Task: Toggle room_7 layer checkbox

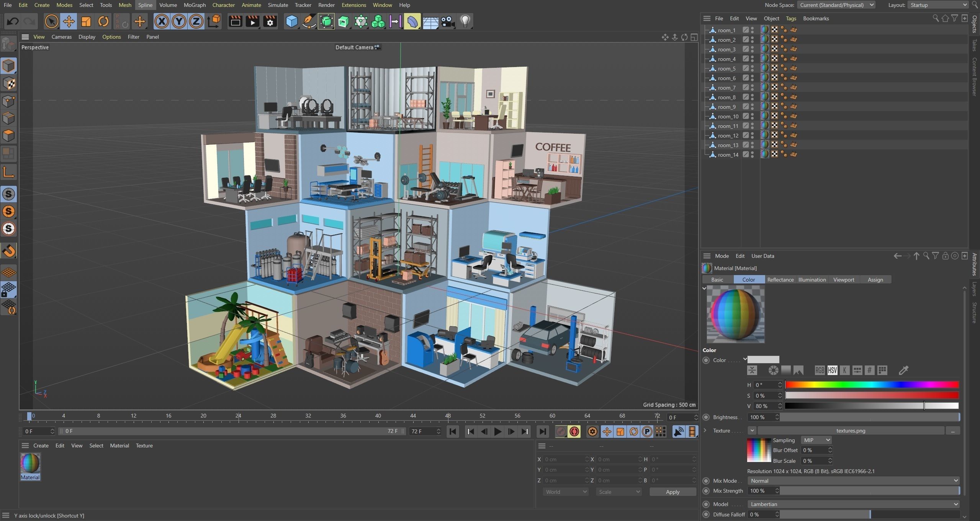Action: click(745, 87)
